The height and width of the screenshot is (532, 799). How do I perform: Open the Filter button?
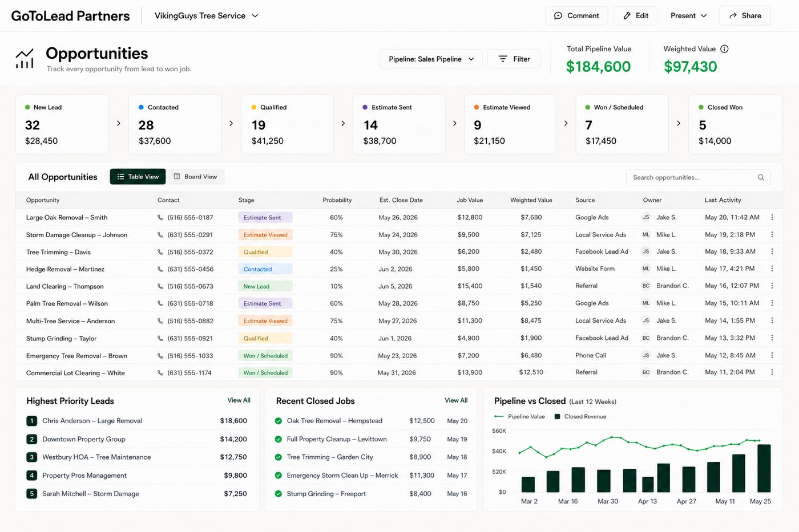(514, 59)
